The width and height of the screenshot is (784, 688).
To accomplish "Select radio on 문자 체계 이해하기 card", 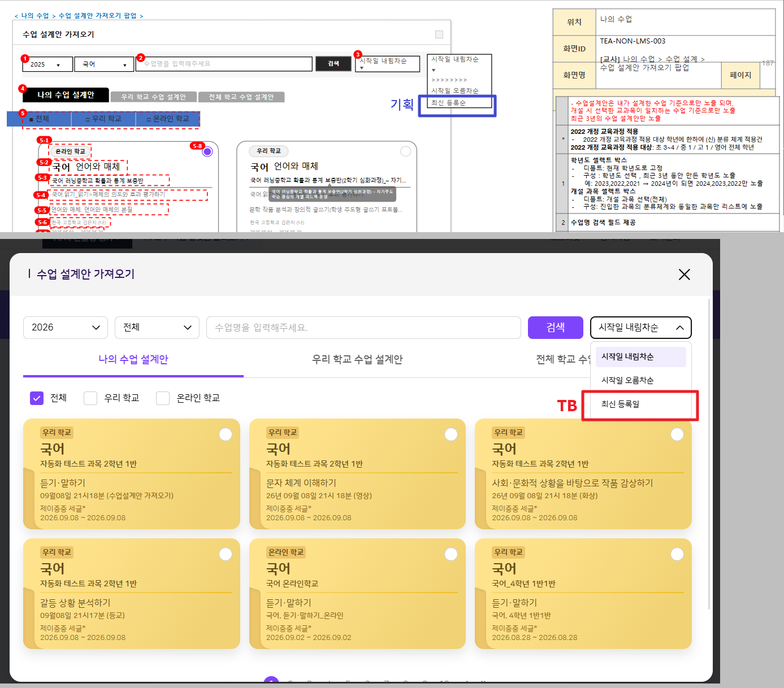I will click(x=451, y=434).
